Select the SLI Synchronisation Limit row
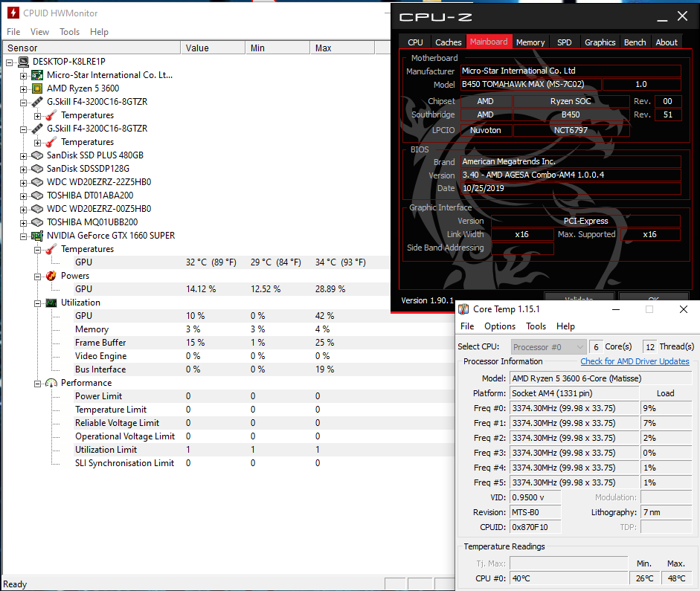Image resolution: width=700 pixels, height=591 pixels. 263,463
